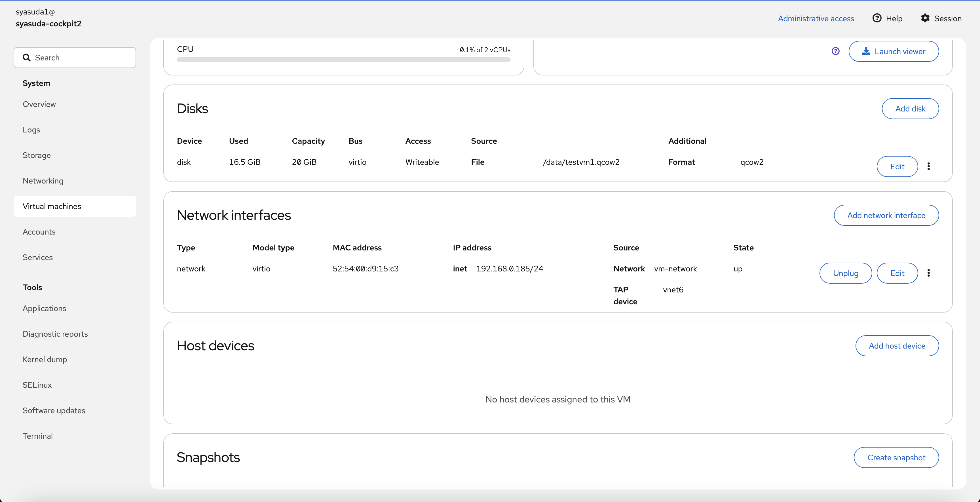Click the search magnifier icon

(x=27, y=58)
